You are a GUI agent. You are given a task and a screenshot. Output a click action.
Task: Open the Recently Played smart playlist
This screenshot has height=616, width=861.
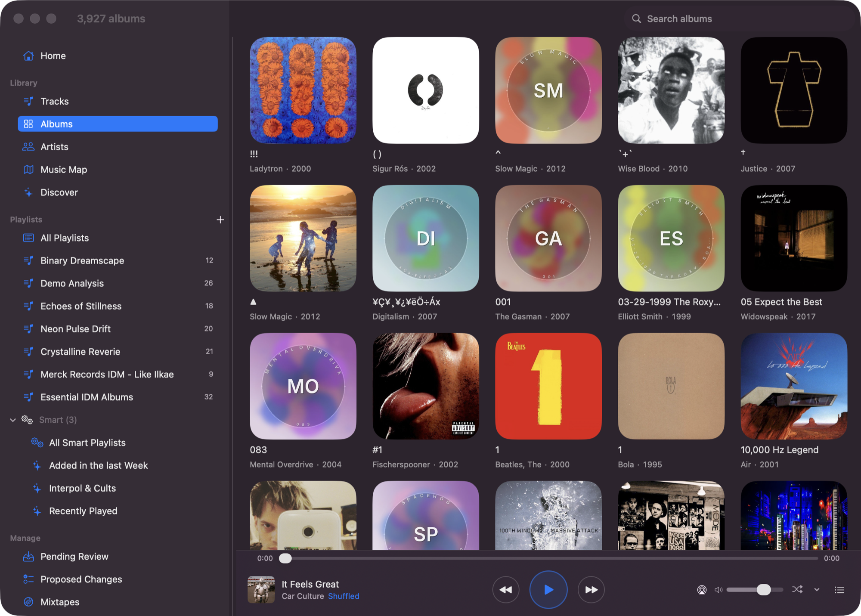pyautogui.click(x=118, y=511)
